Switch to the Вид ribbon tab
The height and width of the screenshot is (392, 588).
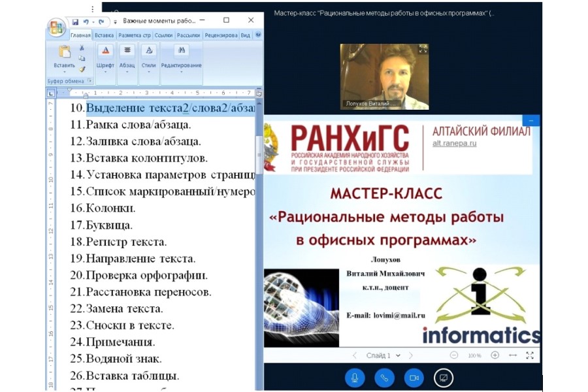(245, 35)
